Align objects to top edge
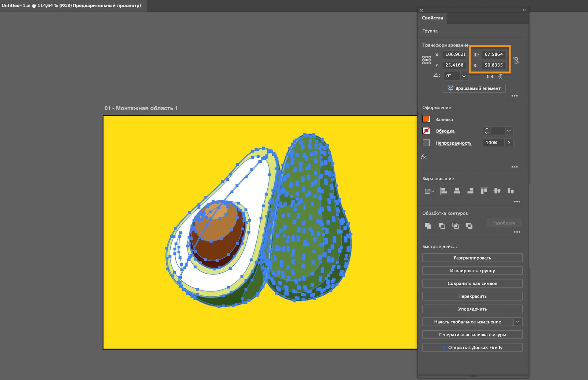Image resolution: width=588 pixels, height=380 pixels. pos(484,191)
